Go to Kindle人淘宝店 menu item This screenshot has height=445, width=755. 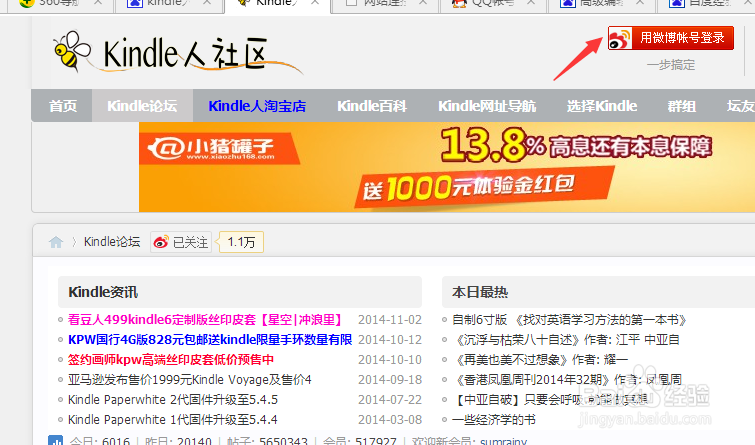[x=257, y=106]
